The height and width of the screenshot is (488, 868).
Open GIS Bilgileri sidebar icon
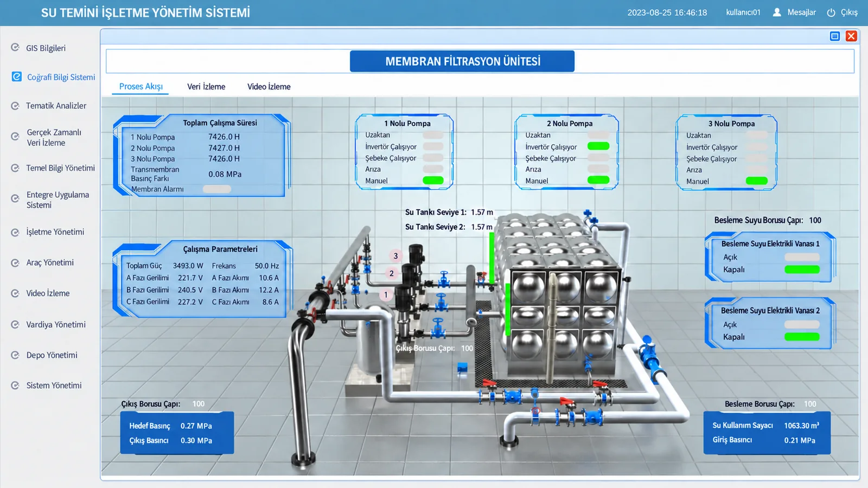click(x=15, y=48)
